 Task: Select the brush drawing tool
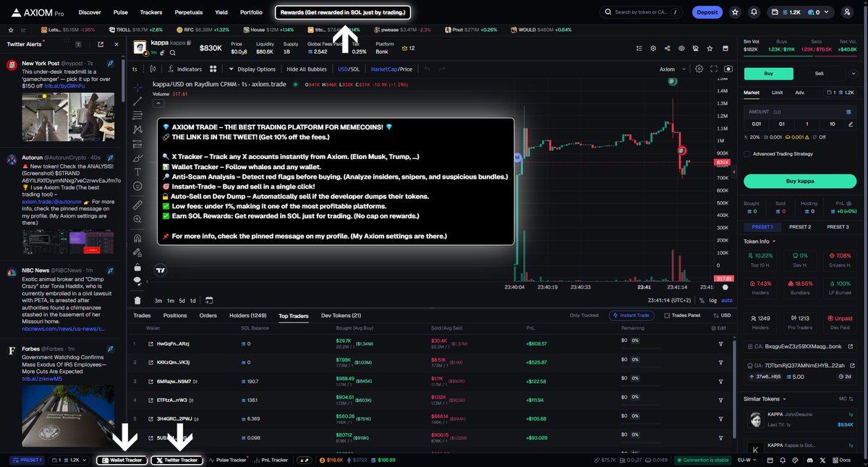click(x=137, y=157)
